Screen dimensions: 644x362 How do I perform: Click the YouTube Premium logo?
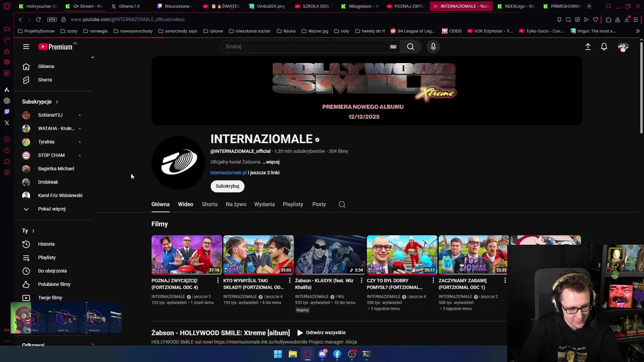coord(55,47)
